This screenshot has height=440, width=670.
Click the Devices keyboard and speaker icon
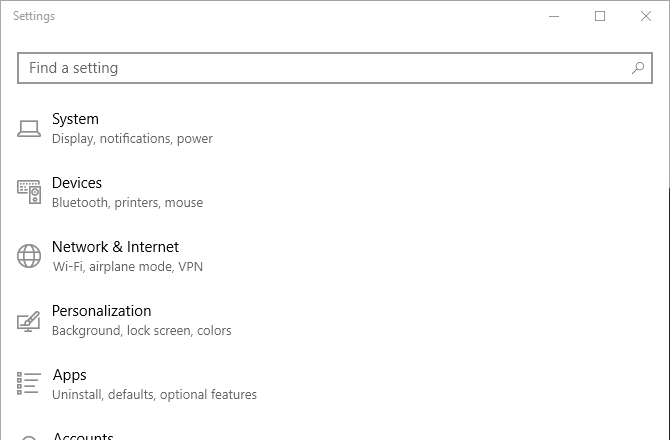click(x=29, y=192)
